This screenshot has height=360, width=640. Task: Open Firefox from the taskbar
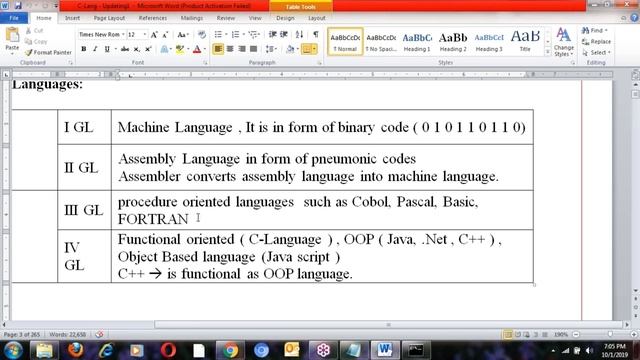click(x=75, y=350)
